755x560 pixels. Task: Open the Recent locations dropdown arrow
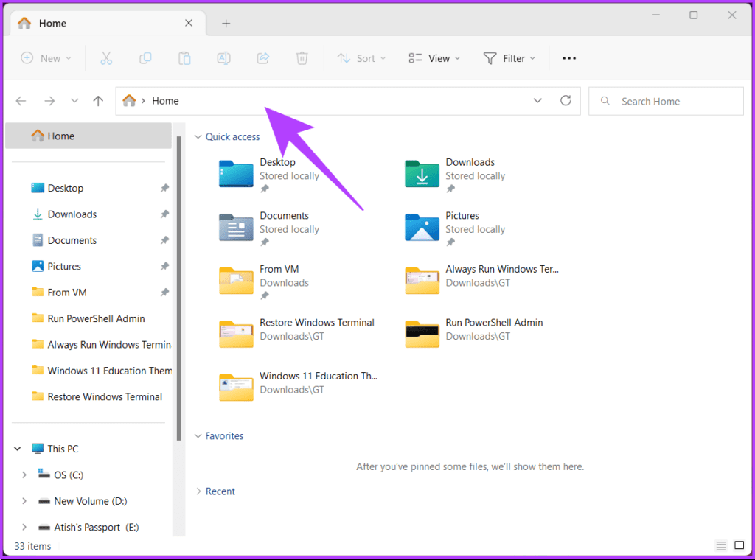74,101
